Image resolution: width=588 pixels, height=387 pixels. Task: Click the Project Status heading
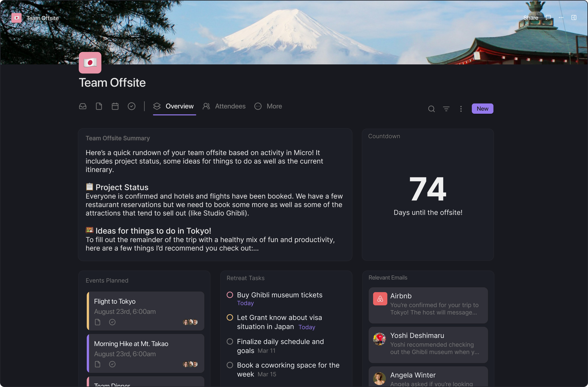(x=122, y=187)
